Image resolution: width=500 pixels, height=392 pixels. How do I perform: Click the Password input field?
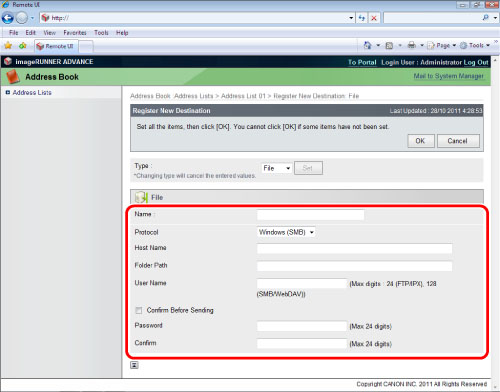302,326
